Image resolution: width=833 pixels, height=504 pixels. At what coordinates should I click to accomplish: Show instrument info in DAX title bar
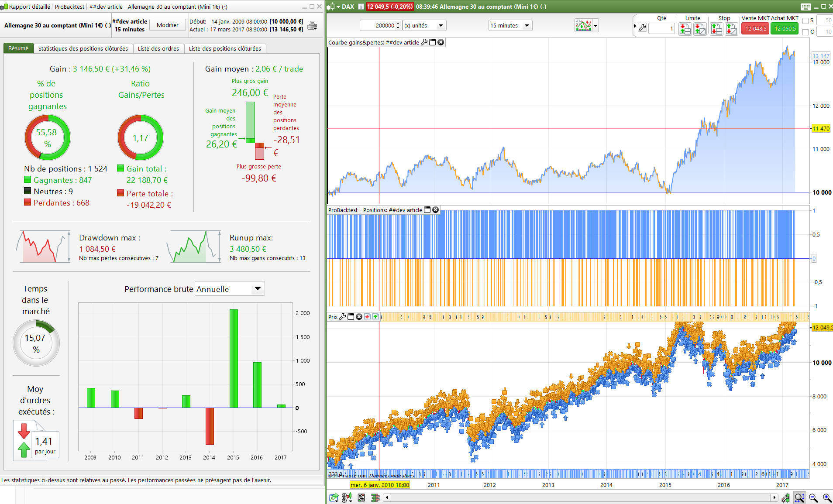(x=361, y=7)
